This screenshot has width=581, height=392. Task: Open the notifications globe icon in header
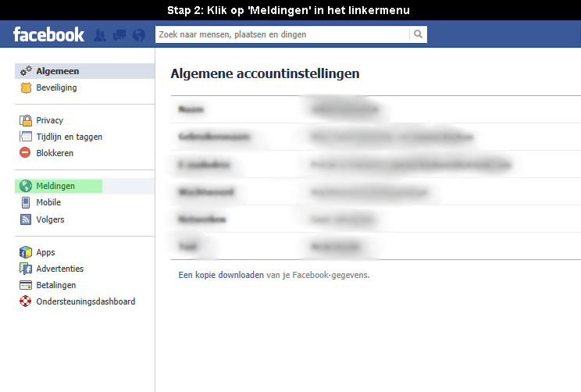[139, 35]
